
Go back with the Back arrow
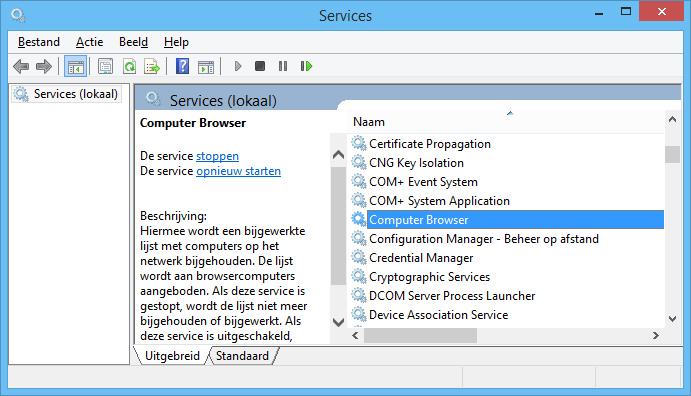pos(21,67)
